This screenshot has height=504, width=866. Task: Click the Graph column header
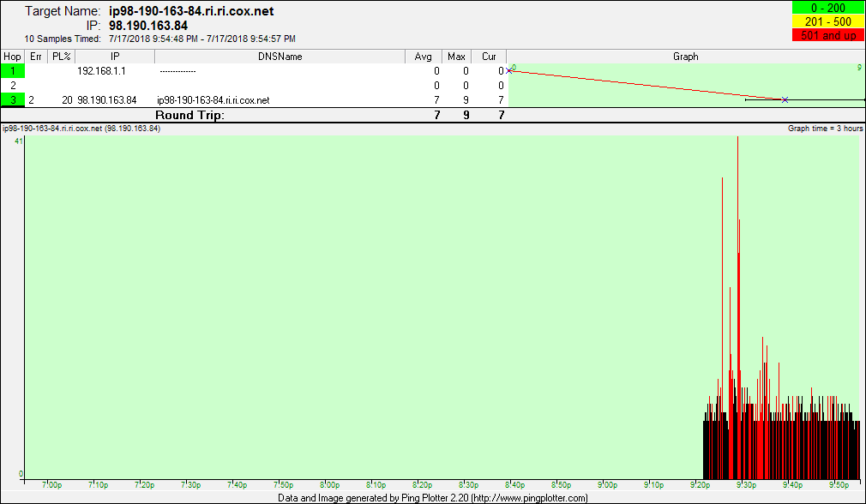[685, 57]
